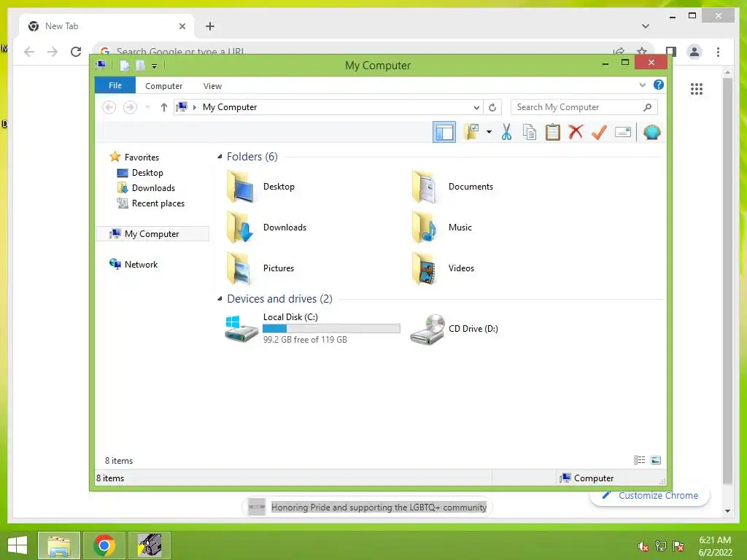Open the recent locations dropdown arrow
This screenshot has height=560, width=747.
coord(147,107)
